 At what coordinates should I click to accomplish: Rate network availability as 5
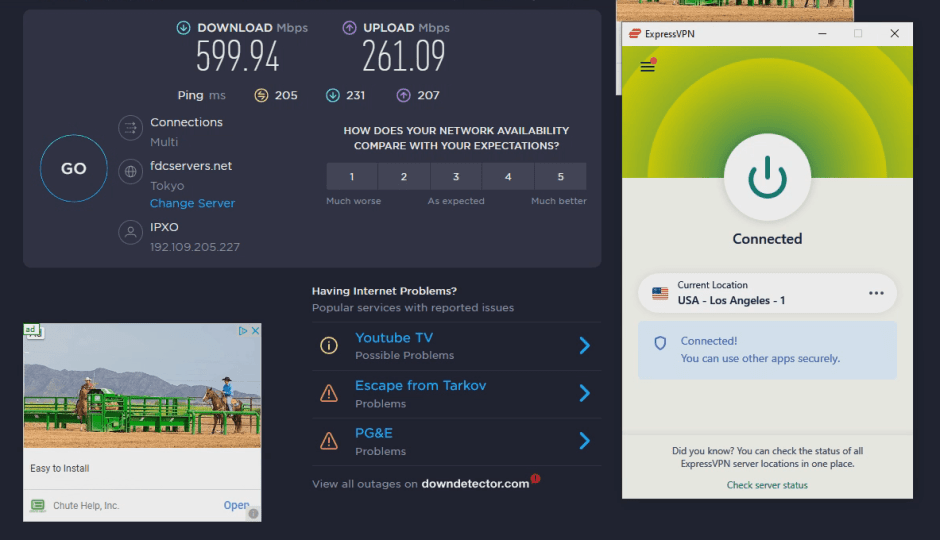coord(561,177)
